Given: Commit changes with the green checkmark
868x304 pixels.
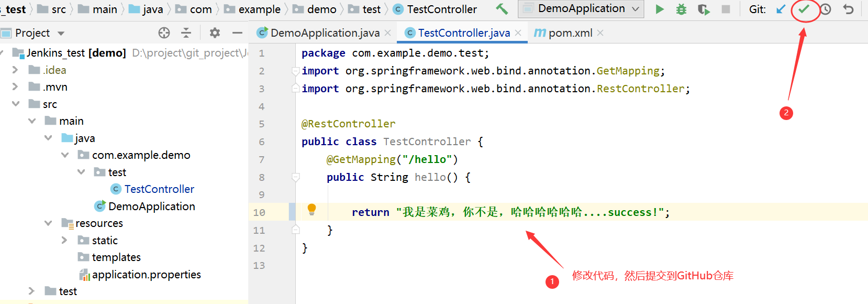Looking at the screenshot, I should [x=804, y=9].
